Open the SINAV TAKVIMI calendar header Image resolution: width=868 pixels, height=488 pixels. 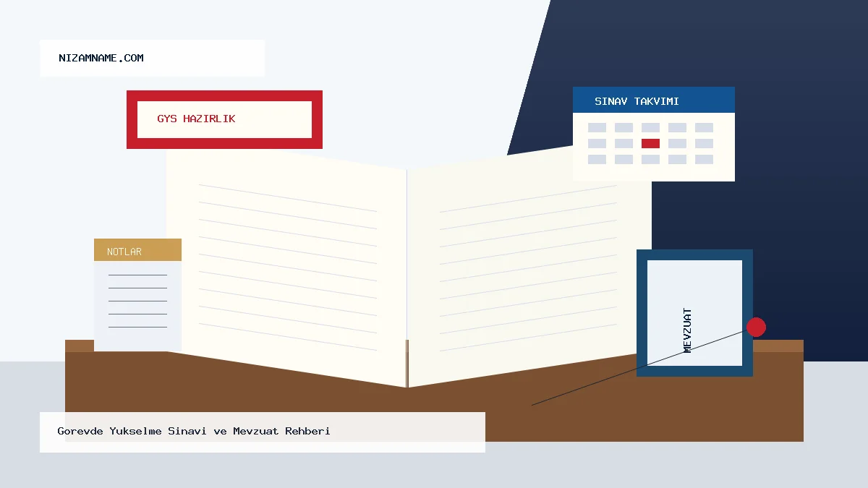[x=654, y=100]
